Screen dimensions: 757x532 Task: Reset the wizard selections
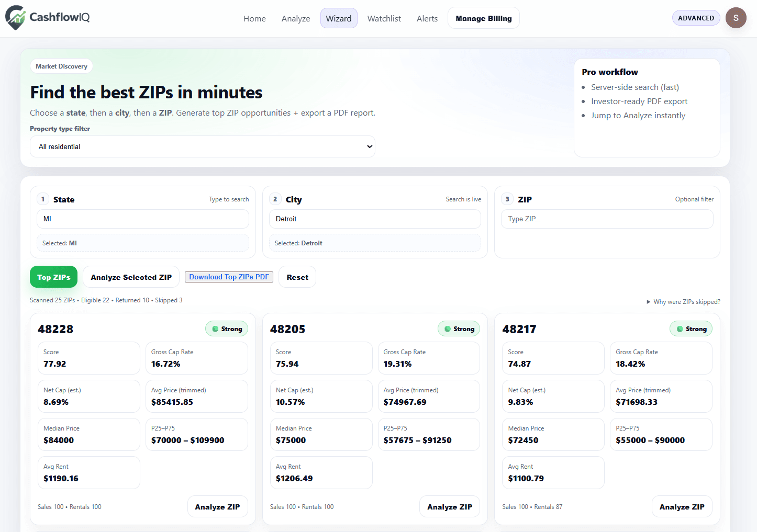[x=297, y=277]
